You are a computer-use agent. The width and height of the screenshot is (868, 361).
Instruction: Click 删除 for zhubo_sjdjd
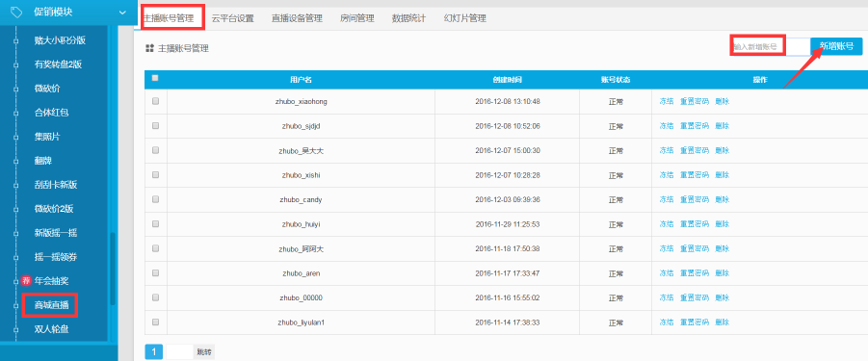(722, 126)
